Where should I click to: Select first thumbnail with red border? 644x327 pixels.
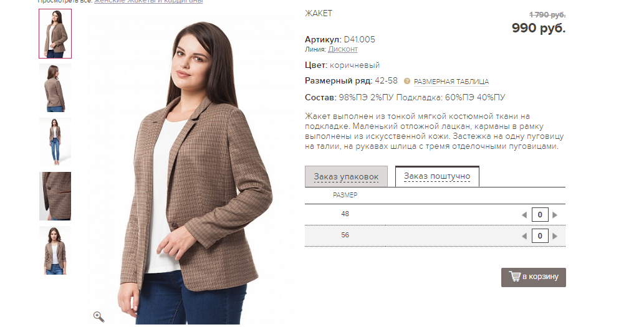(55, 34)
